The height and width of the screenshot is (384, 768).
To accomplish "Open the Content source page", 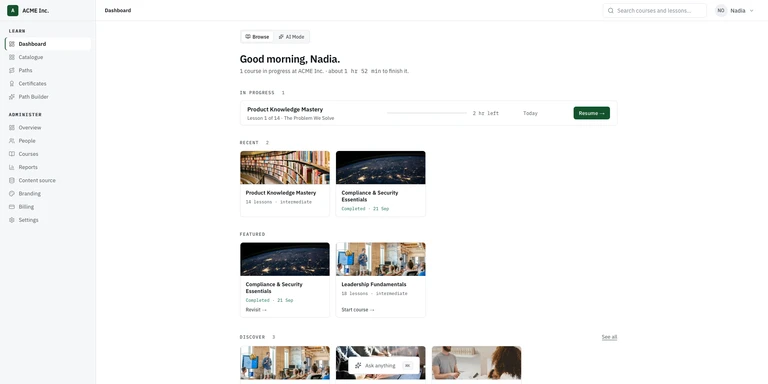I will [x=48, y=181].
